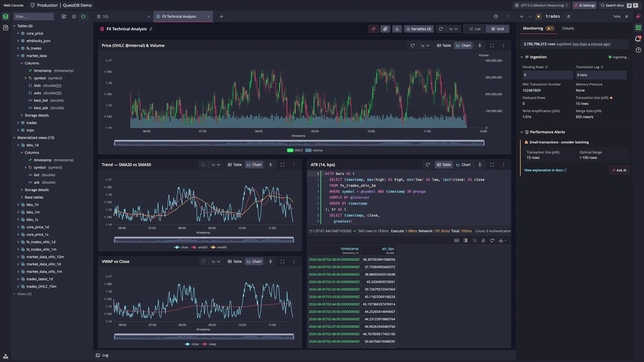Collapse the Performance Alerts section
The height and width of the screenshot is (362, 644).
point(522,132)
